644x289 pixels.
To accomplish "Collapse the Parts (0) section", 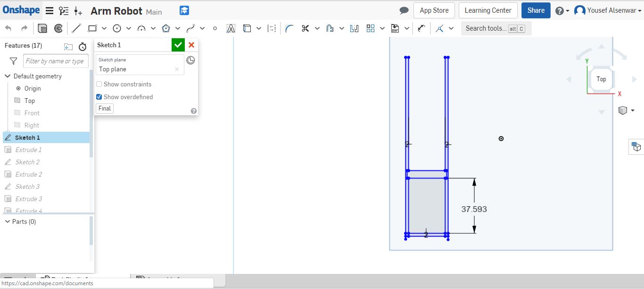I will [x=8, y=221].
